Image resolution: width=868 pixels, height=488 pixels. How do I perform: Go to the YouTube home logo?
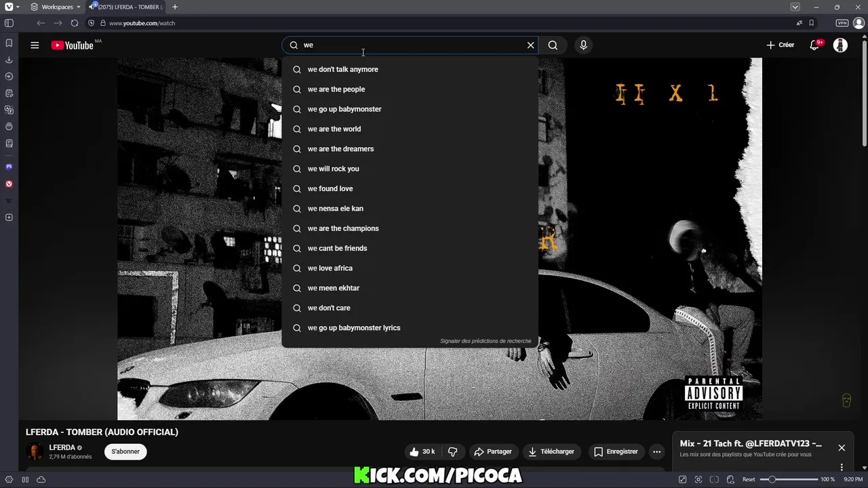[x=73, y=45]
